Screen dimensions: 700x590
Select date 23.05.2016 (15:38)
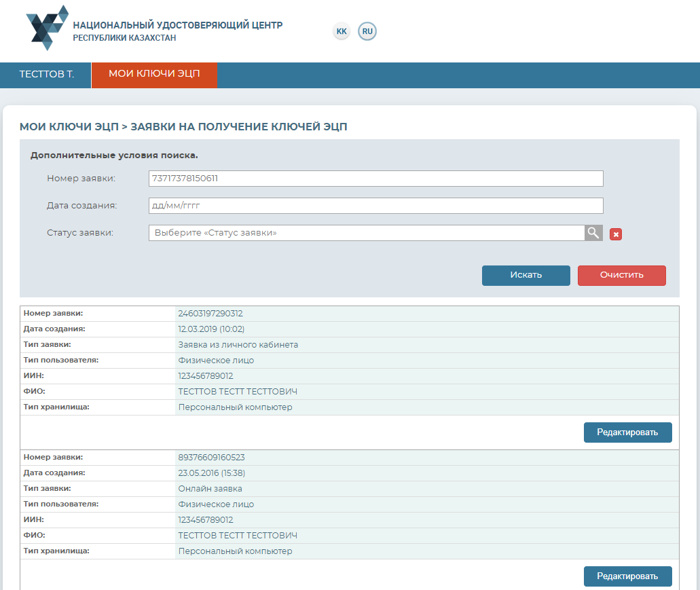click(212, 473)
